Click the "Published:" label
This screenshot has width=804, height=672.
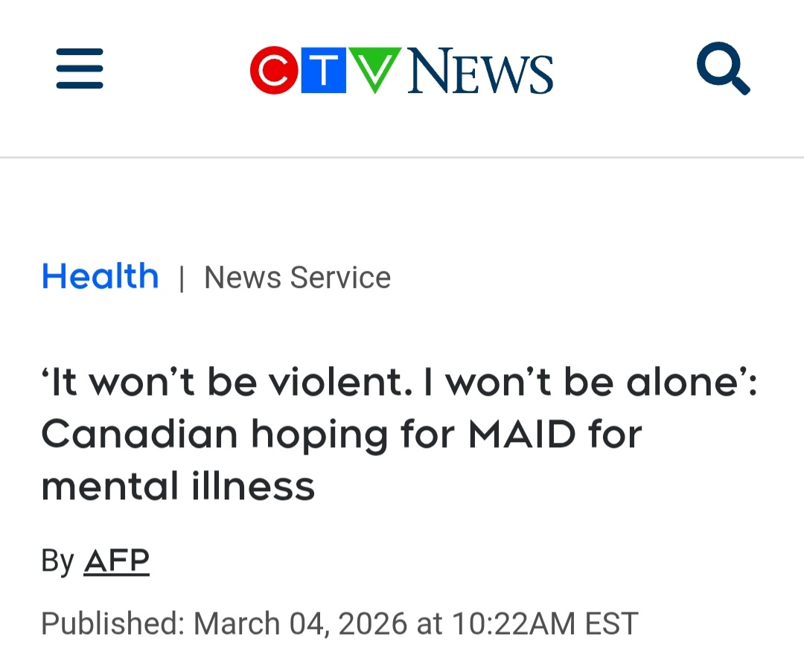(112, 623)
